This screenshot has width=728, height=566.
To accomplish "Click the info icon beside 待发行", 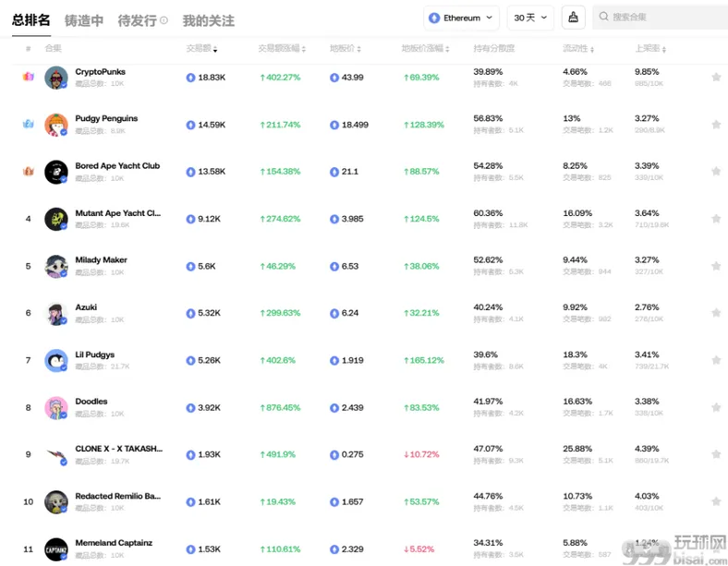I will pos(164,20).
